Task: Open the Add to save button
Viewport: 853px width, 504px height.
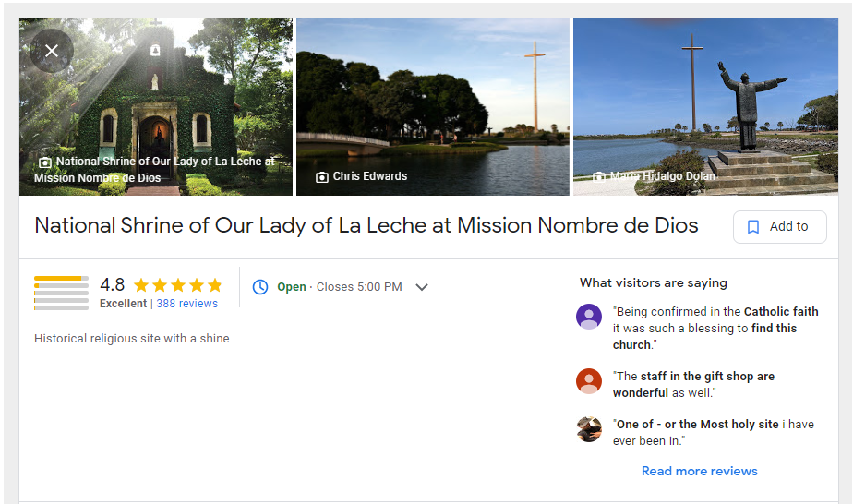Action: (779, 227)
